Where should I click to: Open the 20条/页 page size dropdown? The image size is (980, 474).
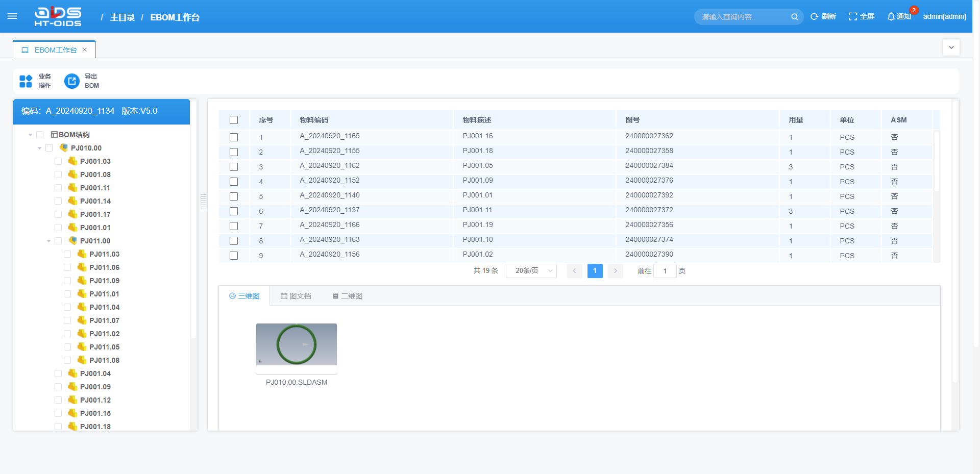[x=531, y=271]
